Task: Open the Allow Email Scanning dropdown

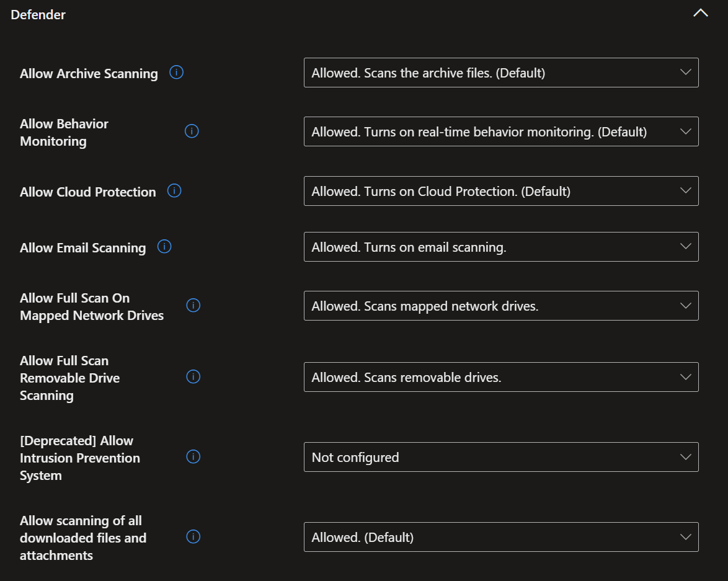Action: point(501,247)
